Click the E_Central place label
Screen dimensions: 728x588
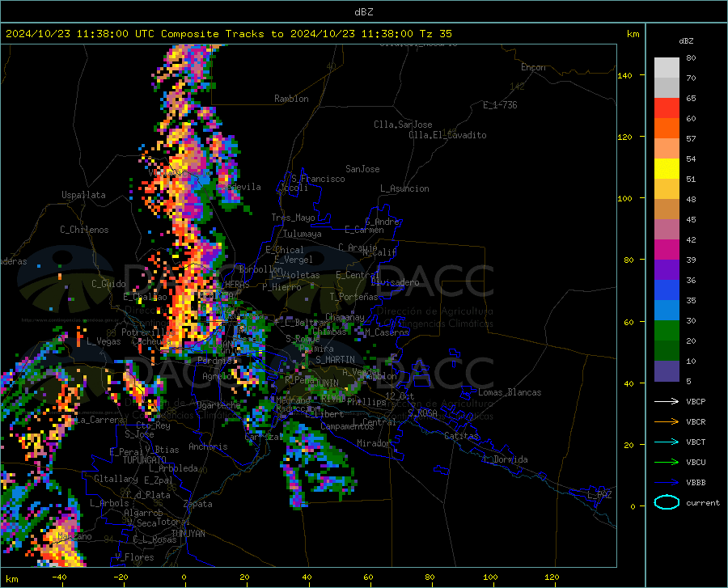(358, 275)
